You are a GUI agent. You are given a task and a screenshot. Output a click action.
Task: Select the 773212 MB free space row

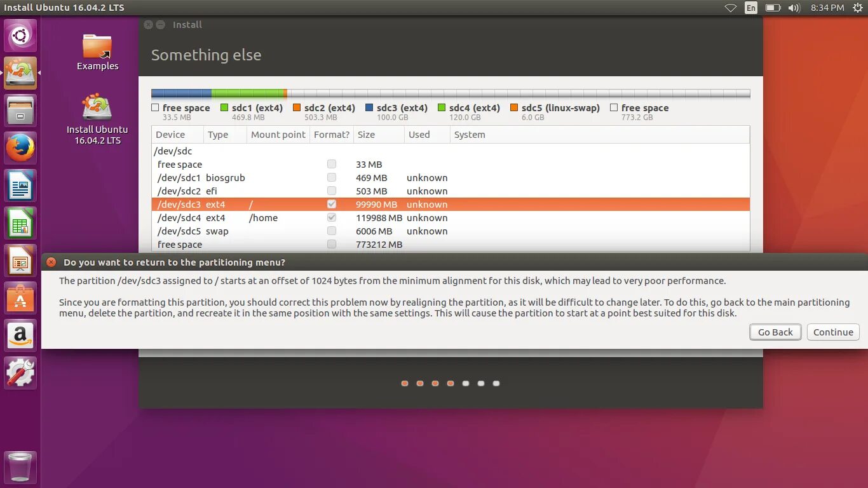[x=451, y=244]
